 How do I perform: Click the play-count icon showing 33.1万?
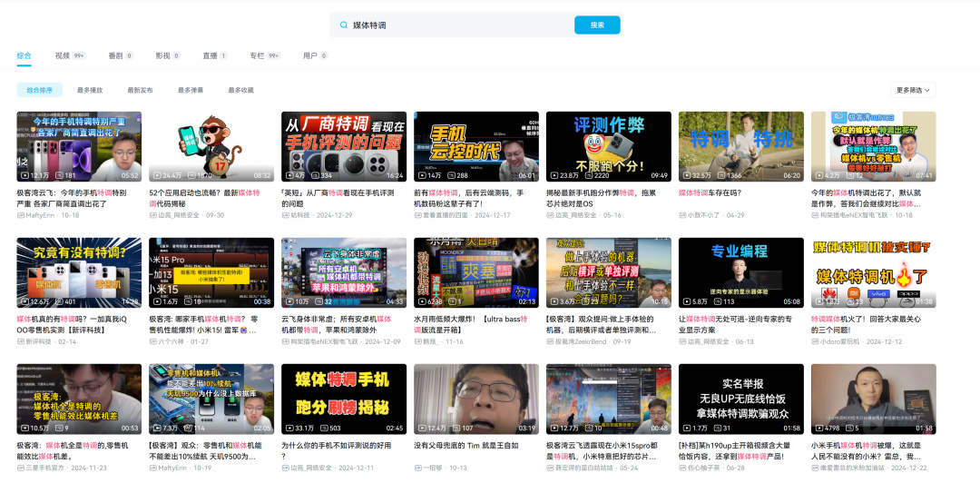[290, 429]
